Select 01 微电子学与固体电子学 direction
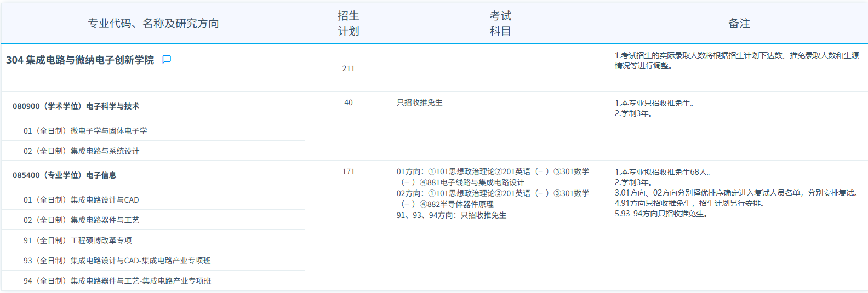Viewport: 868px width, 293px height. click(85, 131)
